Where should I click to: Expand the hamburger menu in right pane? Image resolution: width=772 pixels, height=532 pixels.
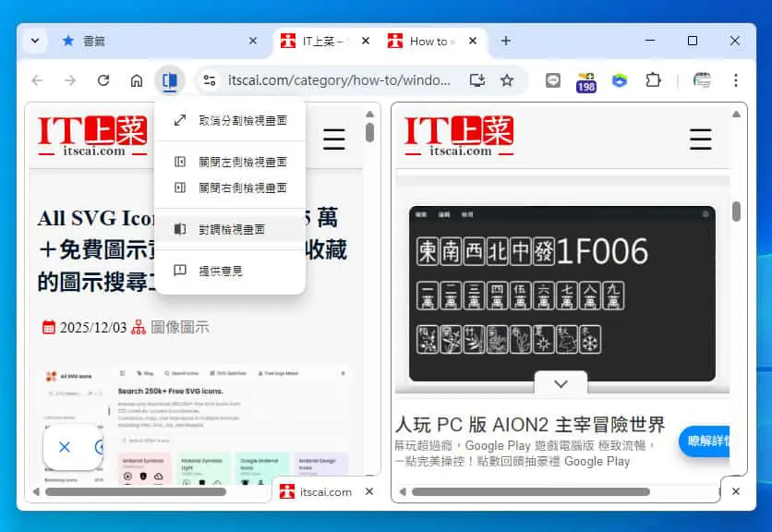click(x=701, y=139)
